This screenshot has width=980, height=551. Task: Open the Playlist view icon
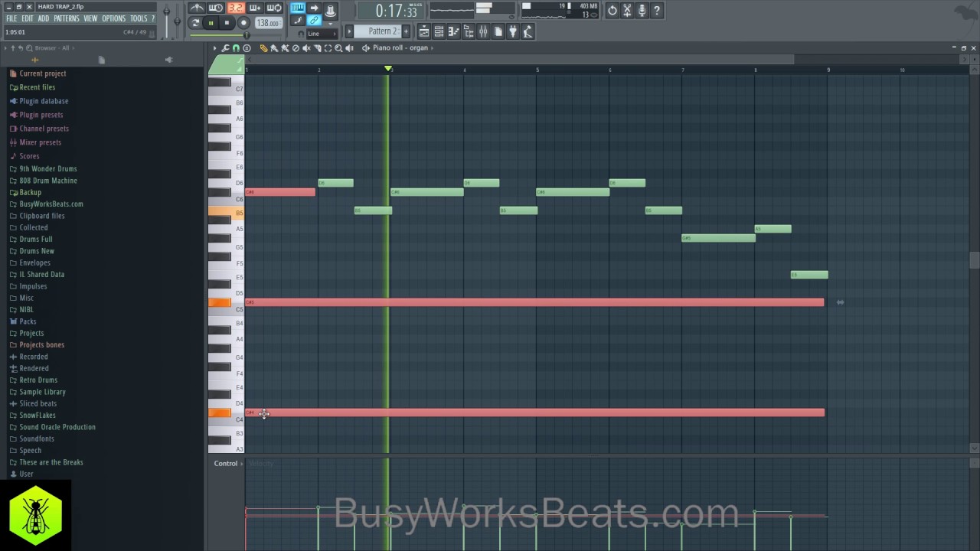pyautogui.click(x=423, y=31)
